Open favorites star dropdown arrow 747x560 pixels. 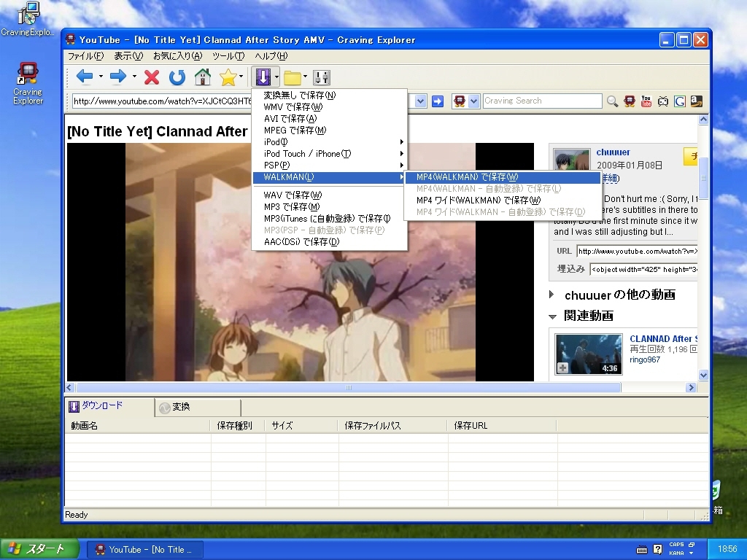coord(241,77)
